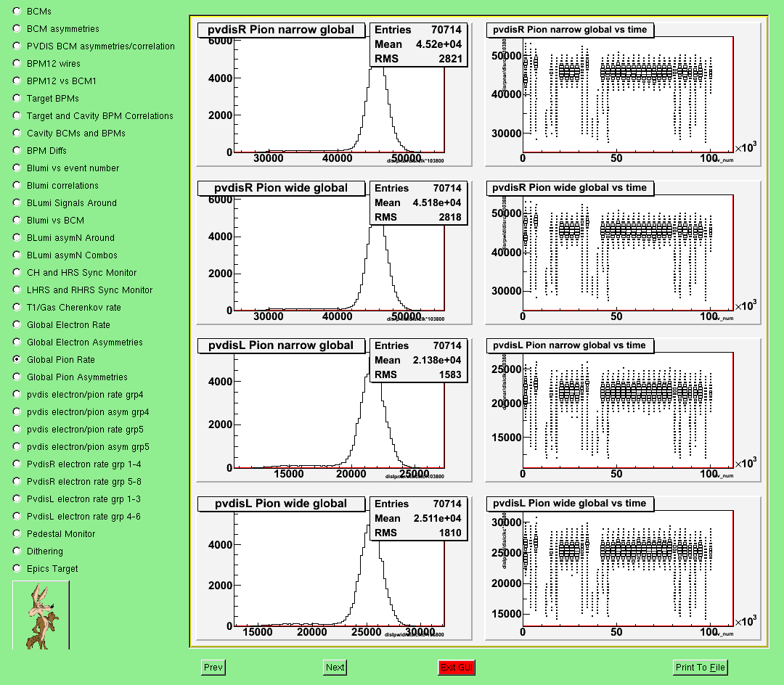Choose Global Electron Rate
This screenshot has height=685, width=784.
[x=17, y=325]
